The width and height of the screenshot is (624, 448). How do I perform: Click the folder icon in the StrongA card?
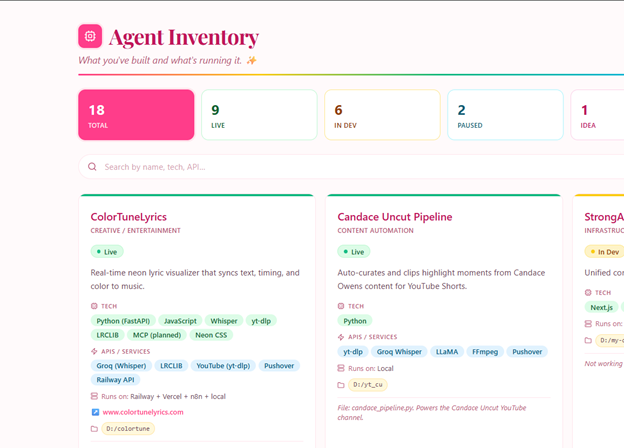588,340
